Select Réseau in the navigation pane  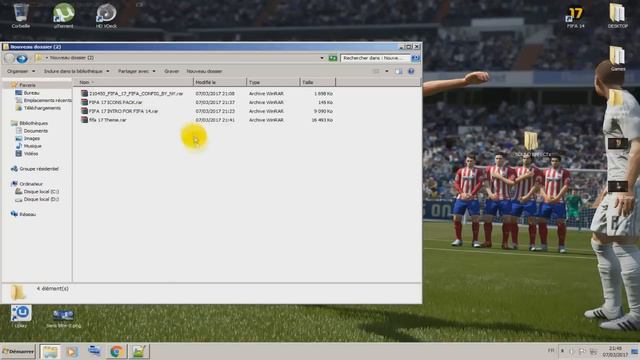coord(23,214)
